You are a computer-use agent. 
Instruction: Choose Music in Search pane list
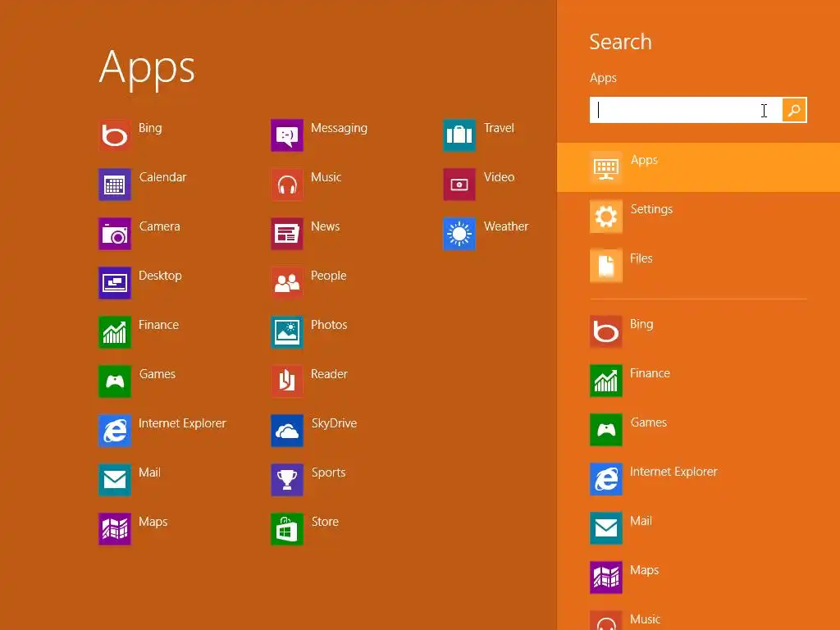coord(699,618)
